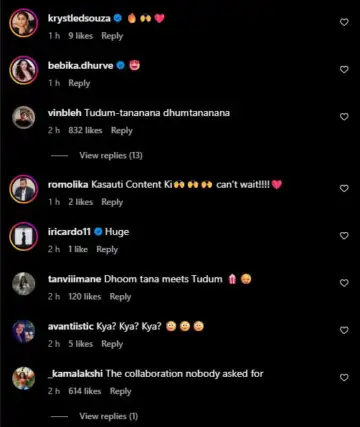Like krystledsouza's comment with heart icon
Viewport: 360px width, 427px height.
point(344,22)
